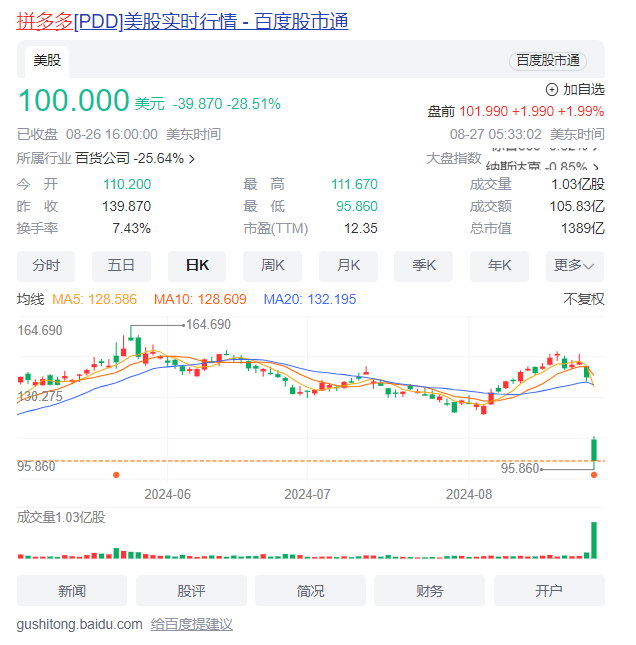Select the 美股 tab
636x645 pixels.
47,60
